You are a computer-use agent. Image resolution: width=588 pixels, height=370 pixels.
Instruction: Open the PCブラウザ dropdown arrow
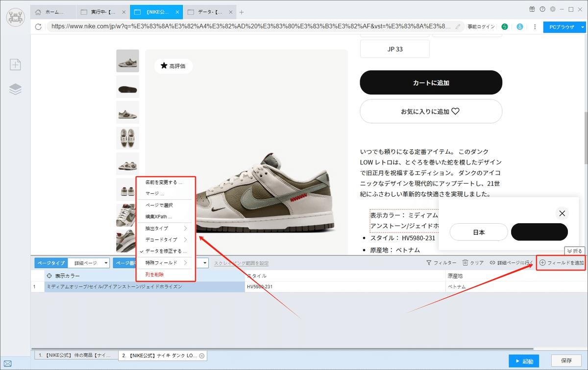coord(583,27)
